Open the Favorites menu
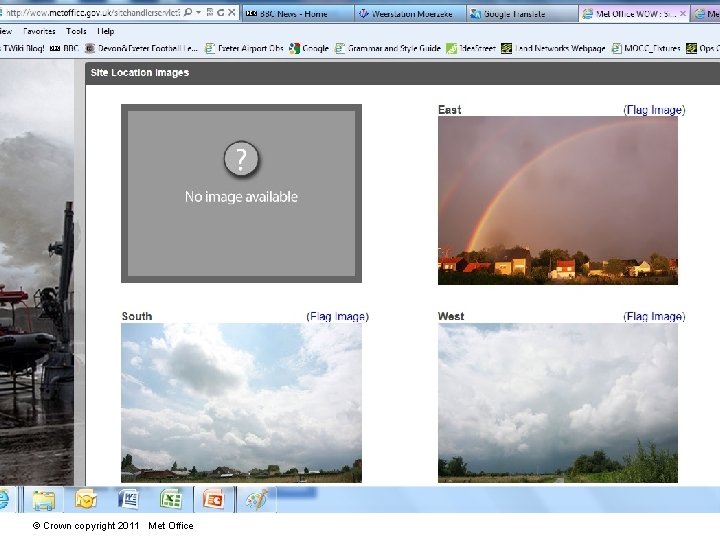Viewport: 720px width, 540px height. click(39, 31)
